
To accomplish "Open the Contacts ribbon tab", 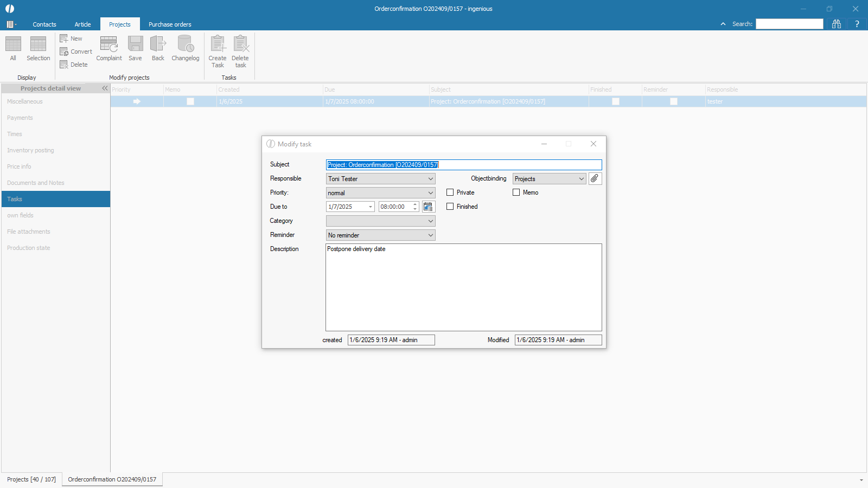I will pos(44,24).
